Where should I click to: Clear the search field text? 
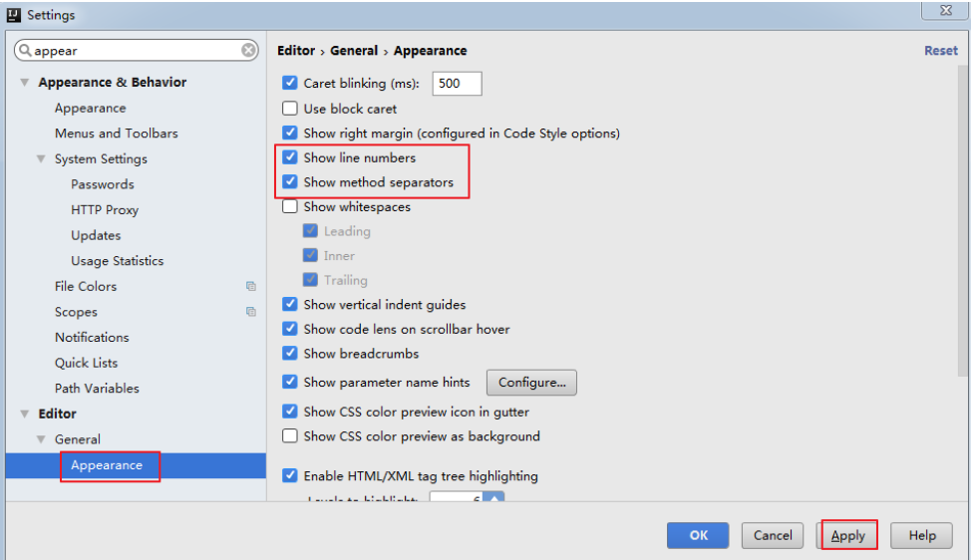coord(248,51)
